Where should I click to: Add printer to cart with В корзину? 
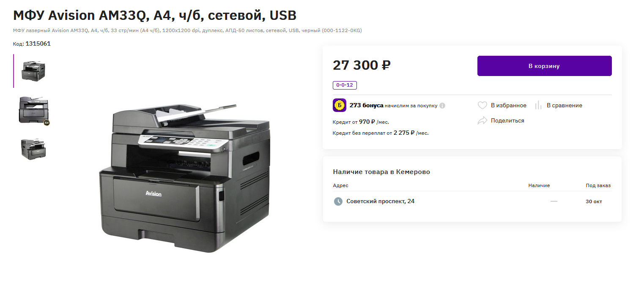544,66
